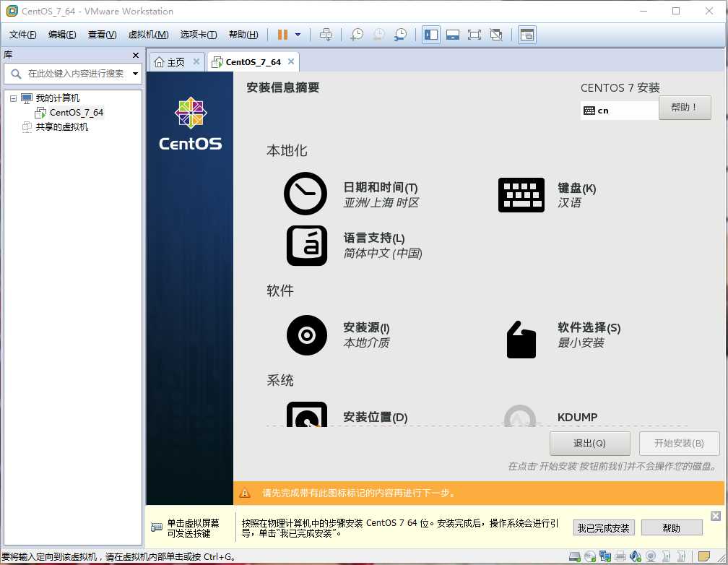Toggle the library sidebar view

tap(431, 35)
